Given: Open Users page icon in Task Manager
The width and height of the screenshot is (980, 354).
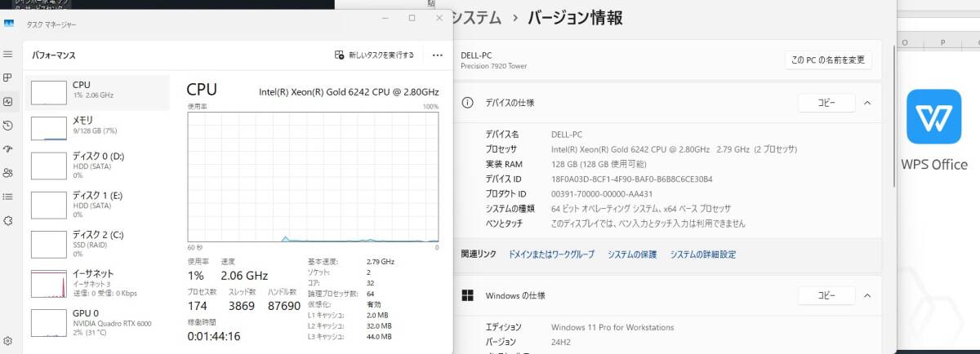Looking at the screenshot, I should tap(8, 173).
